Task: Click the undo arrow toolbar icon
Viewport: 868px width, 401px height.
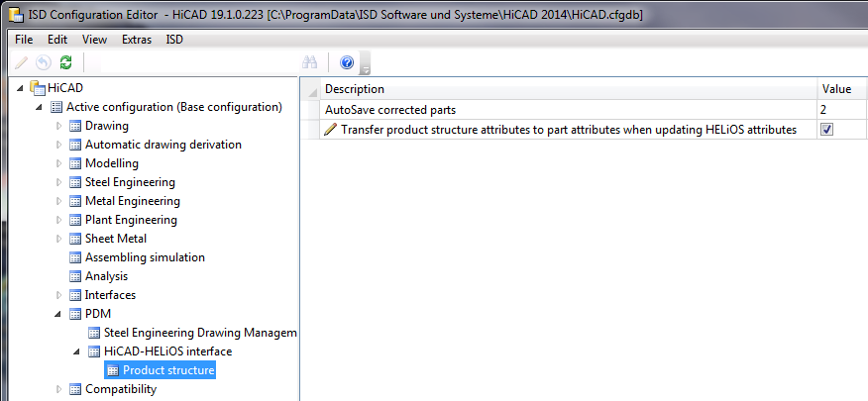Action: tap(44, 62)
